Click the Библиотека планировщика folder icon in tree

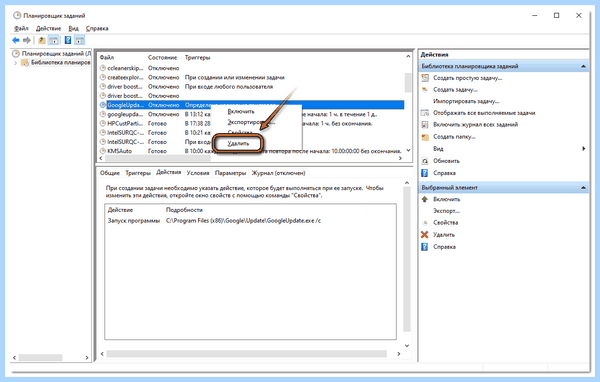pyautogui.click(x=25, y=63)
